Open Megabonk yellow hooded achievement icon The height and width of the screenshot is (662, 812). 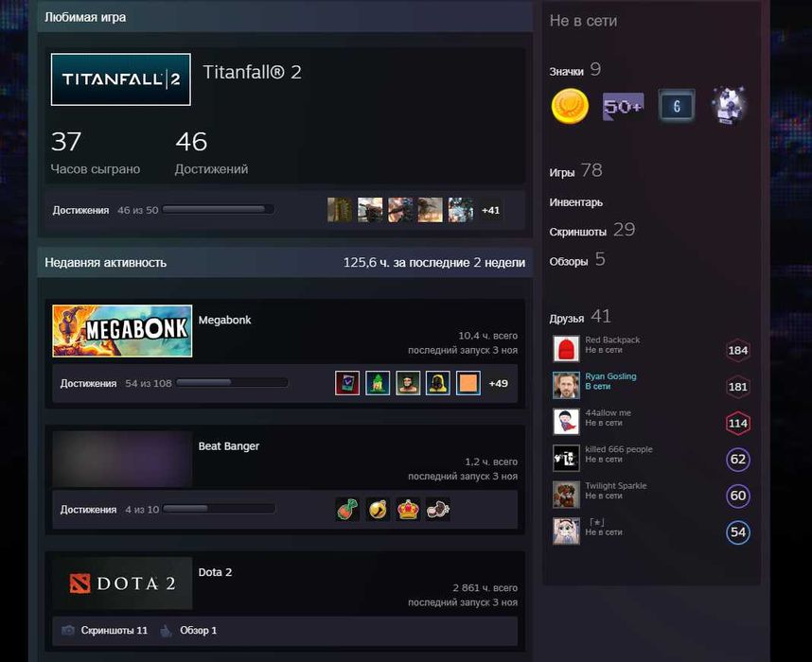(437, 383)
